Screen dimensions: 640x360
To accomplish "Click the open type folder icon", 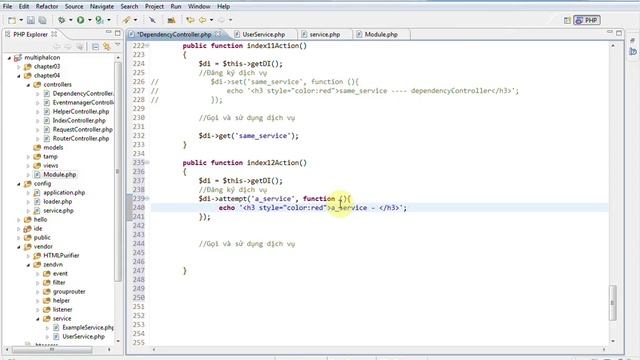I will pos(171,20).
